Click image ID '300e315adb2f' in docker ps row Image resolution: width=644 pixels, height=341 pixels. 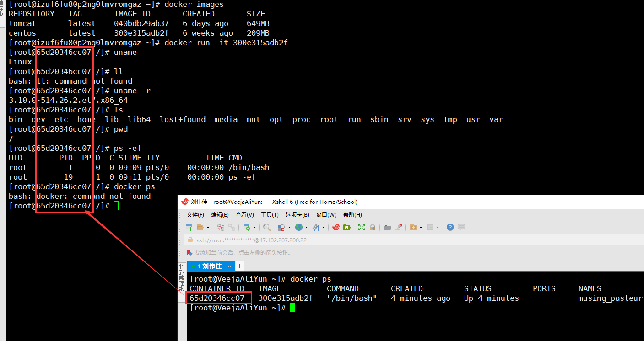pos(286,298)
